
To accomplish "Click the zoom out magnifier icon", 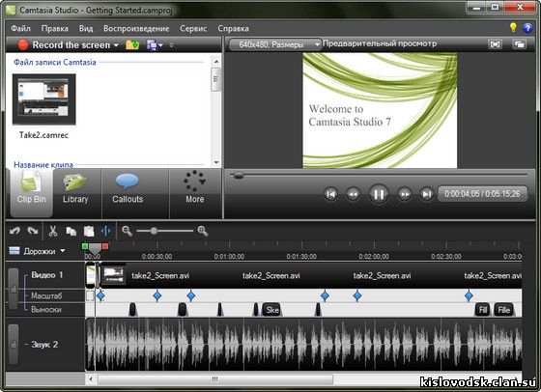I will pyautogui.click(x=127, y=231).
